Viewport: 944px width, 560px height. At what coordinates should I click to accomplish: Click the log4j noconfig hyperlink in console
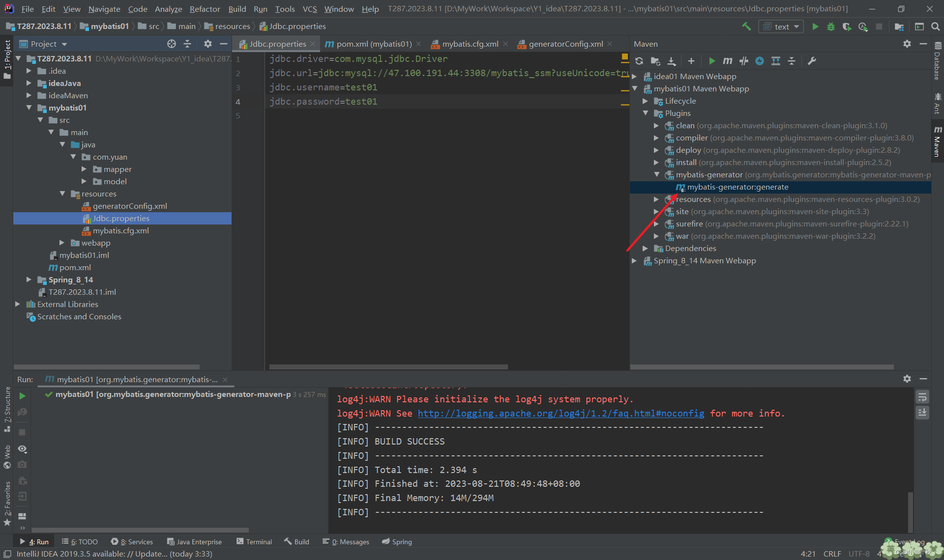pyautogui.click(x=560, y=413)
